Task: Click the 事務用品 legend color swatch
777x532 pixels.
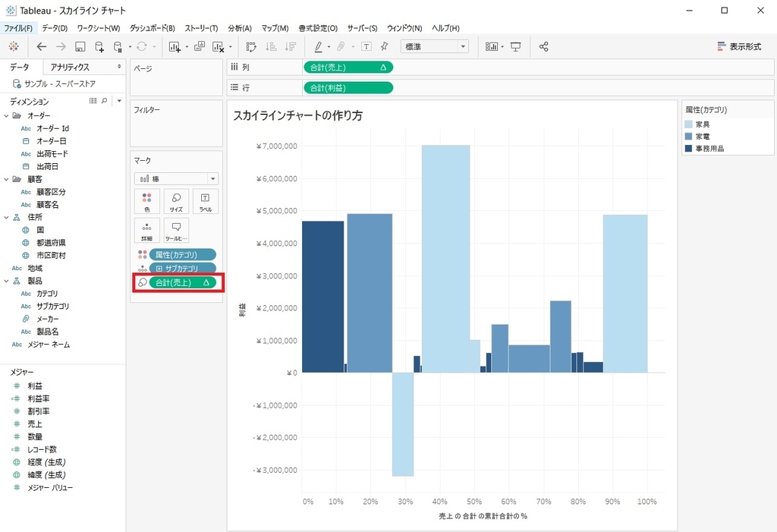Action: click(688, 148)
